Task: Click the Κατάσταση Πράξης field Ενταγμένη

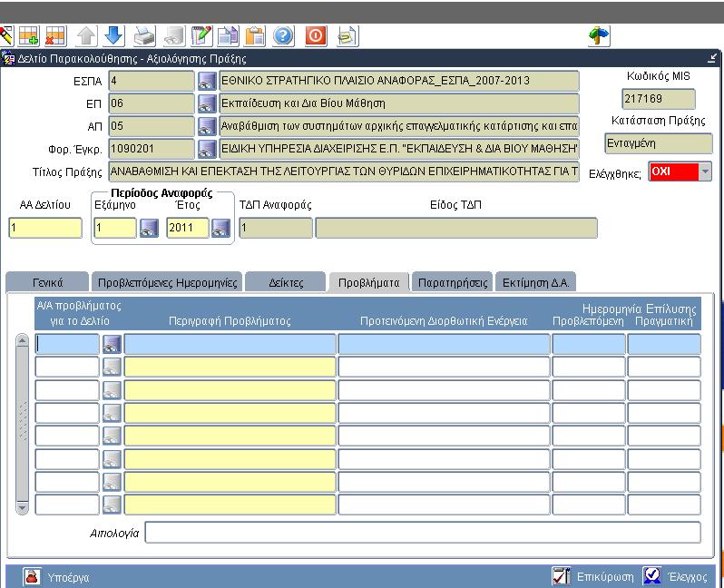Action: (x=659, y=143)
